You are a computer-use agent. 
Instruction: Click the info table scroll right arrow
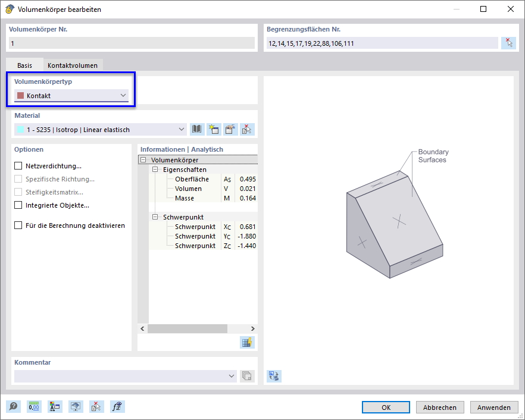pos(253,328)
